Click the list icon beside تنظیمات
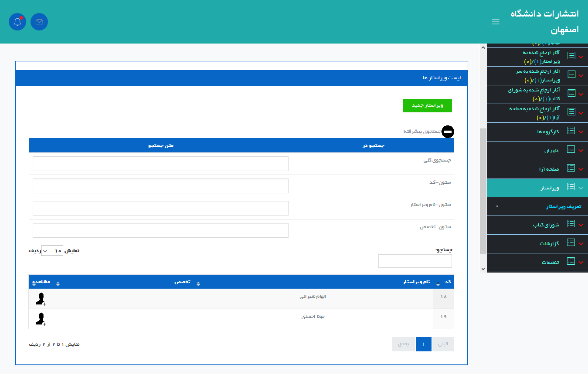The image size is (588, 374). [571, 261]
